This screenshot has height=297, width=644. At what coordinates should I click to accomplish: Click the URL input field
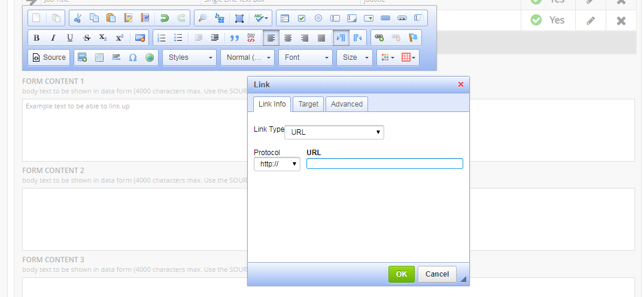(385, 163)
